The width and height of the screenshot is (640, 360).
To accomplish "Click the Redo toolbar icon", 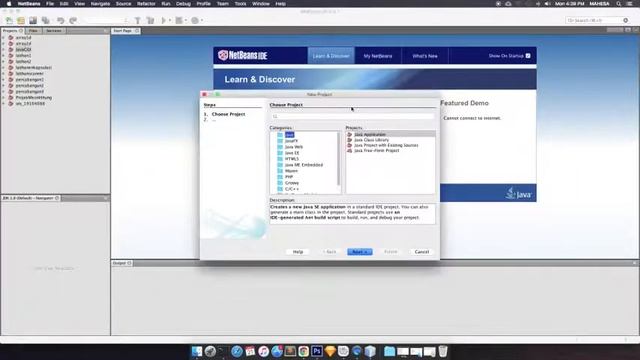I will (73, 20).
